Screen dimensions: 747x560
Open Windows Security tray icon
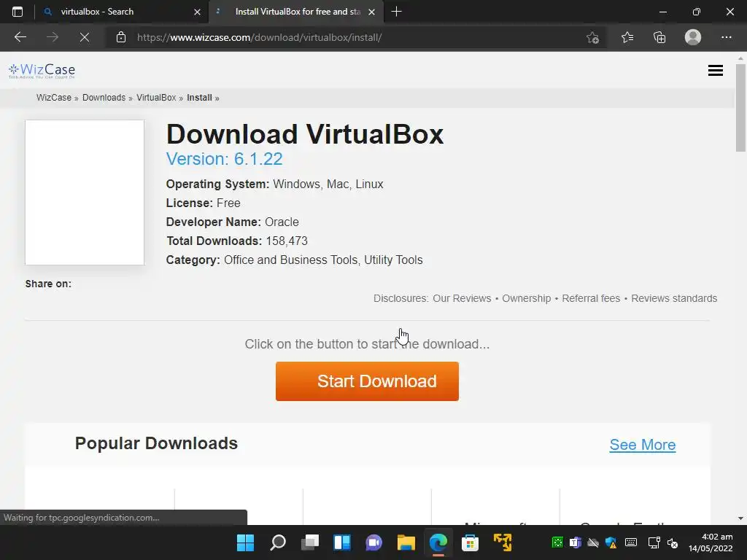(611, 542)
